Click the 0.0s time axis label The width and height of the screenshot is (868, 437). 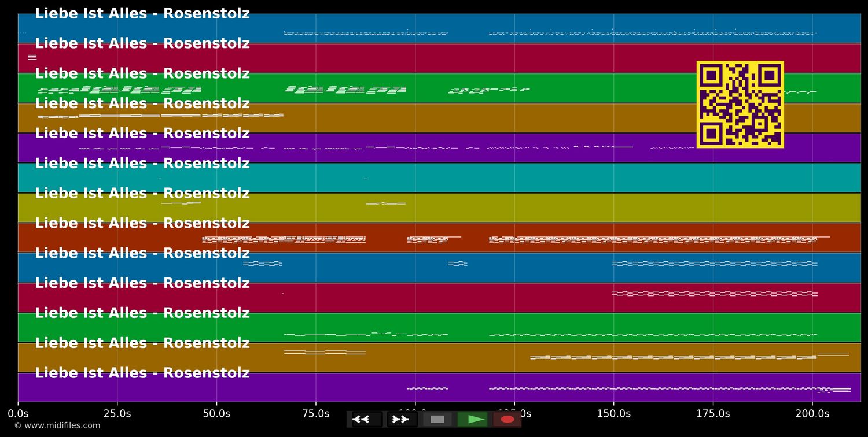pyautogui.click(x=18, y=413)
